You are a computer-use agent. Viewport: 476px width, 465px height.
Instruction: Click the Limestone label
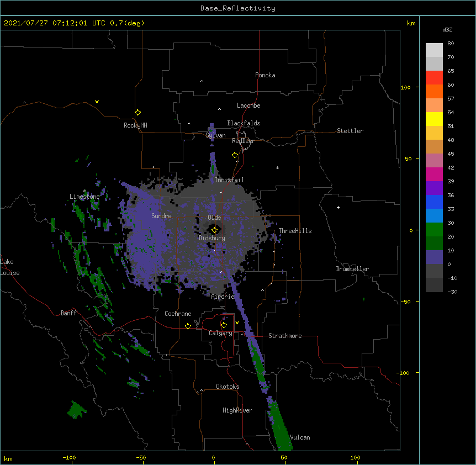(x=84, y=197)
